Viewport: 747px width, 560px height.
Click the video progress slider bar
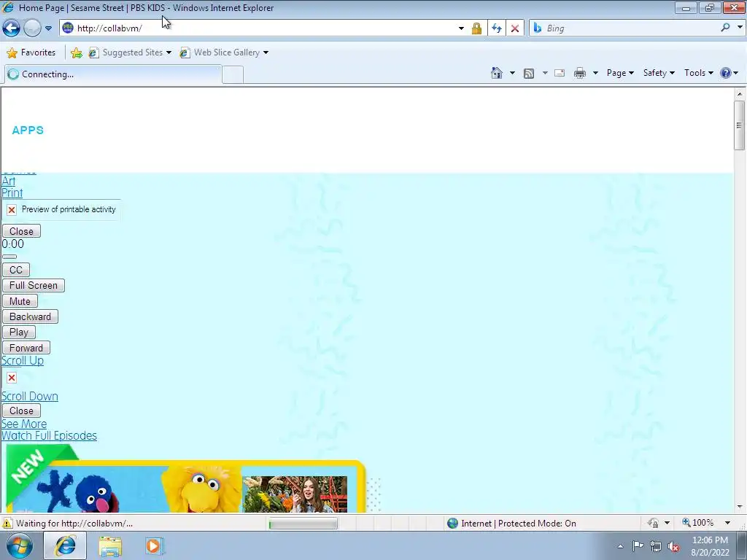coord(9,257)
